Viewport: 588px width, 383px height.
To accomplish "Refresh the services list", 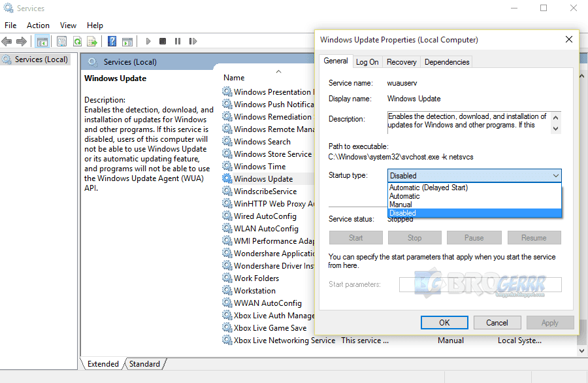I will click(77, 41).
